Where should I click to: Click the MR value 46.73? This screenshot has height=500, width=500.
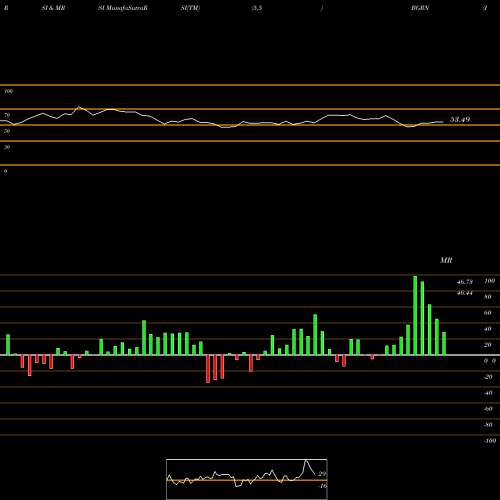point(465,282)
